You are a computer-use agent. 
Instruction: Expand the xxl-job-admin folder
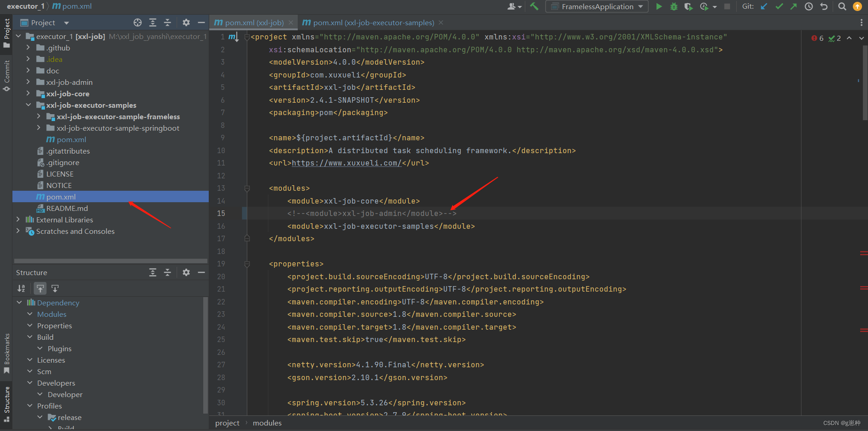point(28,82)
